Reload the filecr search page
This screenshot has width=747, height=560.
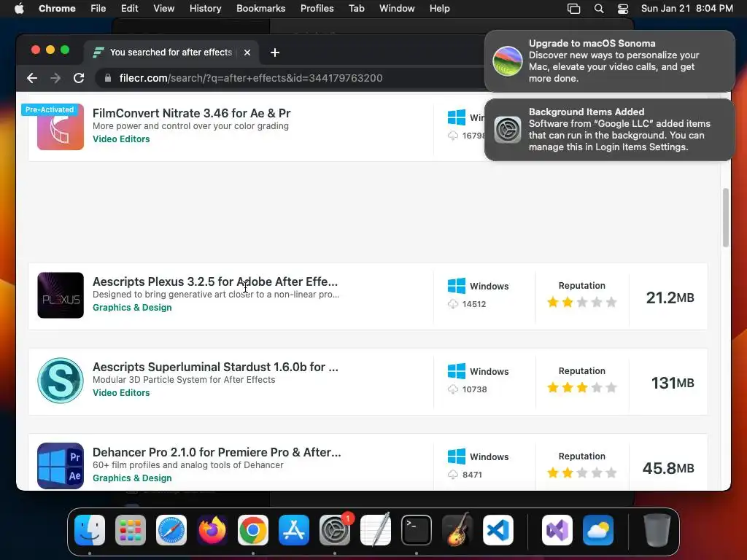pyautogui.click(x=79, y=78)
